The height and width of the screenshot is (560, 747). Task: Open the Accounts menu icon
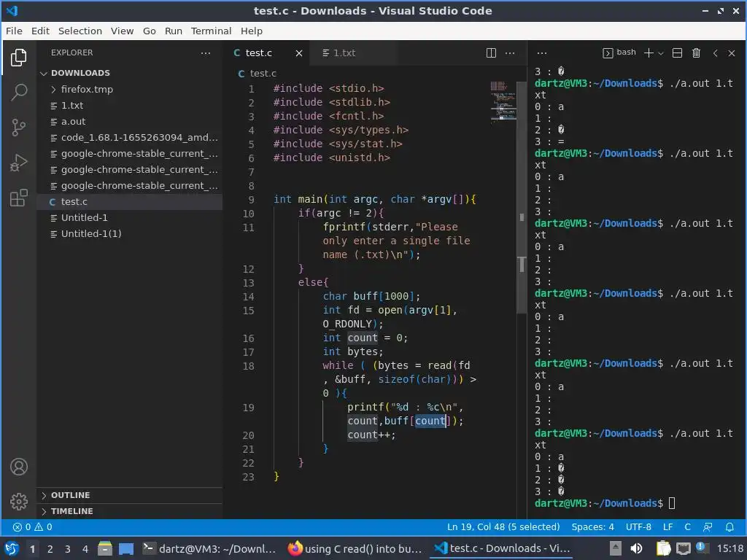[x=18, y=467]
